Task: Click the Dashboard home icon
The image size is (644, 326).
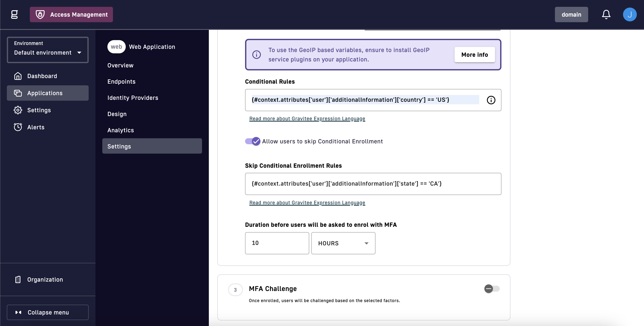Action: point(18,76)
